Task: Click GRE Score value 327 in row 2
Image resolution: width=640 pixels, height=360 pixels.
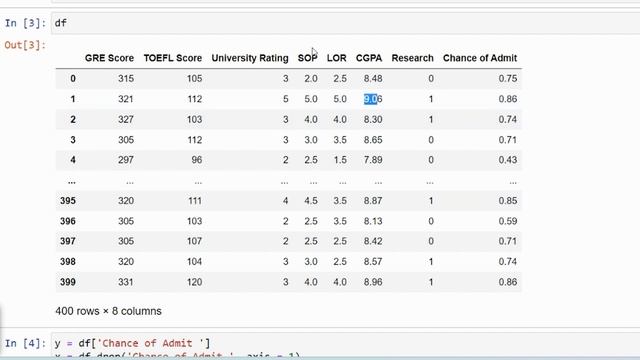Action: click(126, 120)
